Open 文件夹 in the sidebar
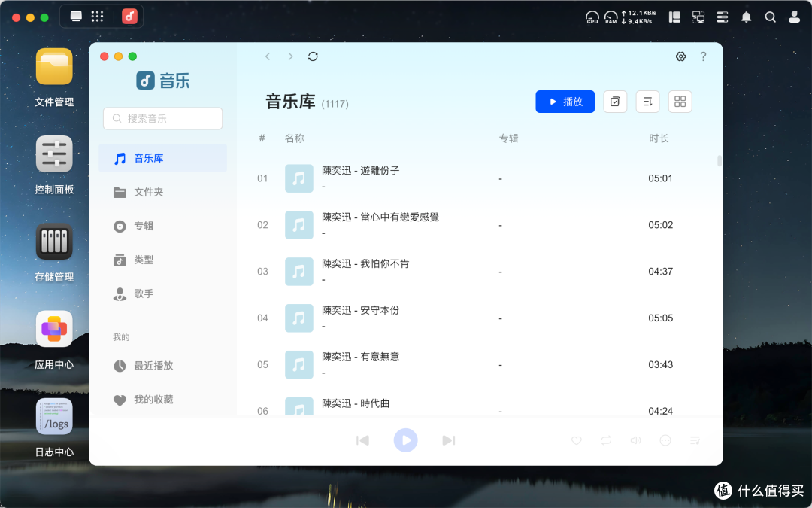Screen dimensions: 812x508 pos(162,193)
